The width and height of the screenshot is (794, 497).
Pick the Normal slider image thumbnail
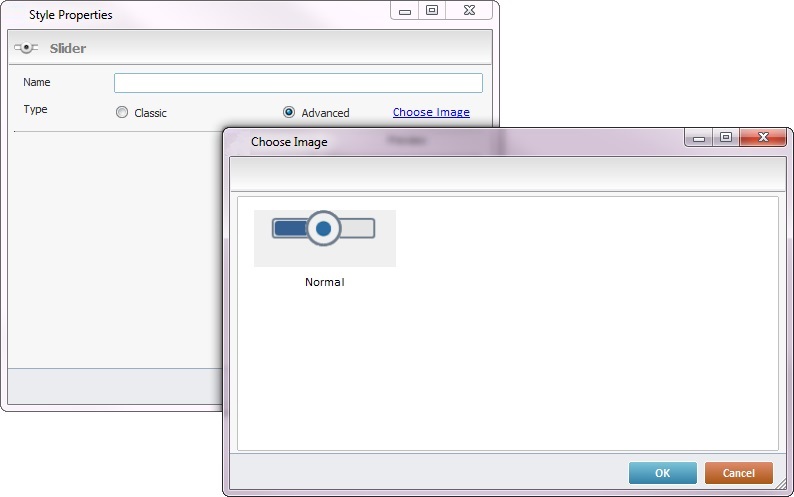[324, 238]
